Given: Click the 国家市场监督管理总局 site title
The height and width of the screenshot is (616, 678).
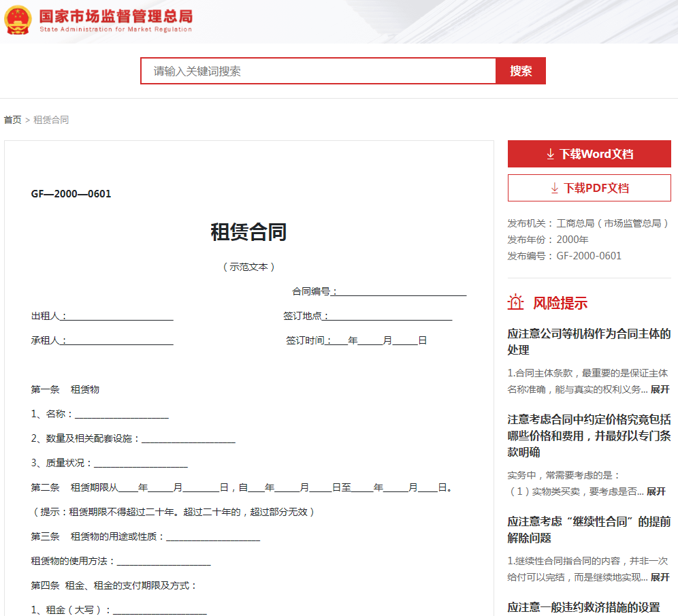Looking at the screenshot, I should click(116, 17).
